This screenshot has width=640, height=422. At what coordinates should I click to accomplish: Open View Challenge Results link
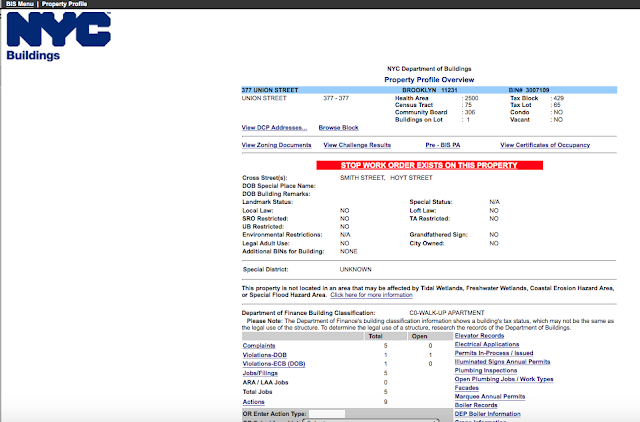pos(357,145)
